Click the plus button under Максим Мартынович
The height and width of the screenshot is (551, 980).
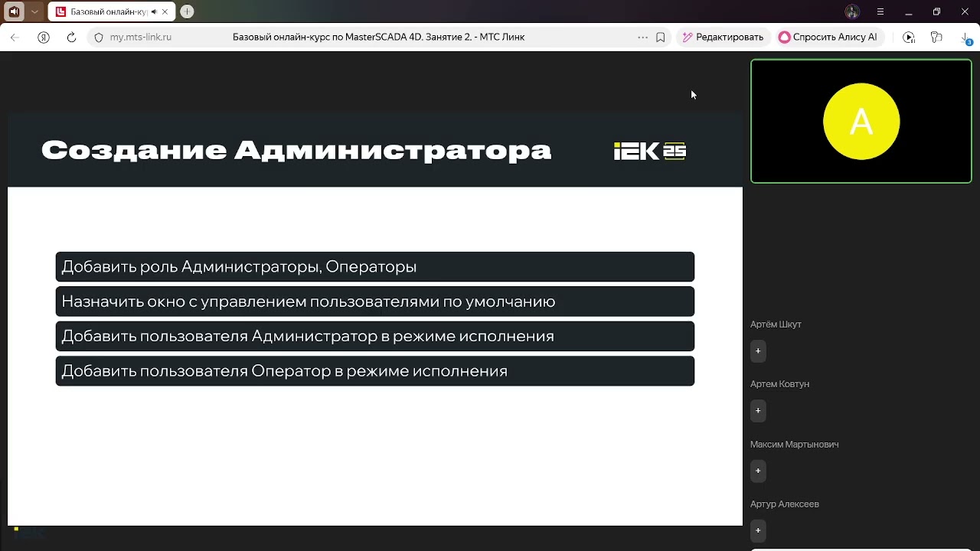[758, 470]
